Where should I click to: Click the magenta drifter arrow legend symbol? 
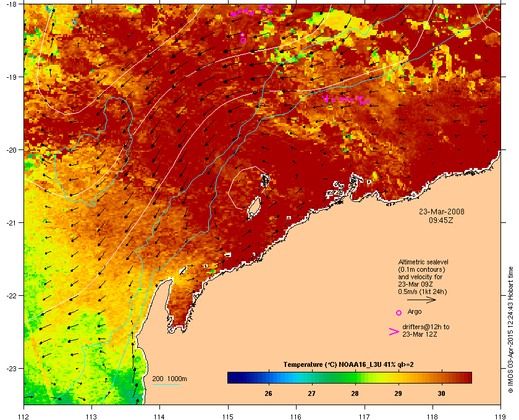(394, 332)
